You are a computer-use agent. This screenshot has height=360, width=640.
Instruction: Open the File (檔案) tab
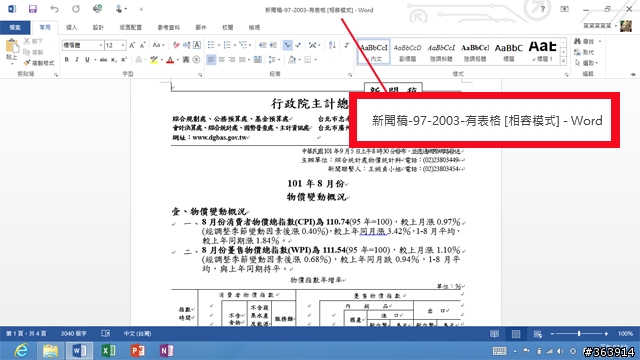point(15,27)
